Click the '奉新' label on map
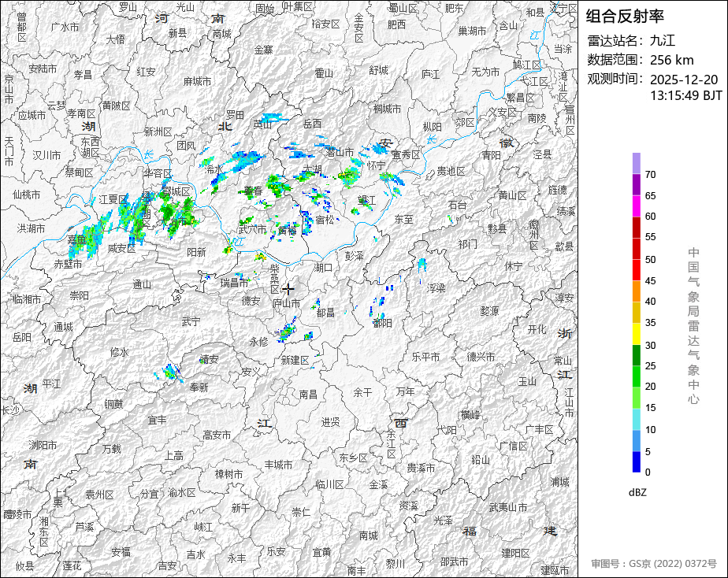This screenshot has height=578, width=728. 199,387
